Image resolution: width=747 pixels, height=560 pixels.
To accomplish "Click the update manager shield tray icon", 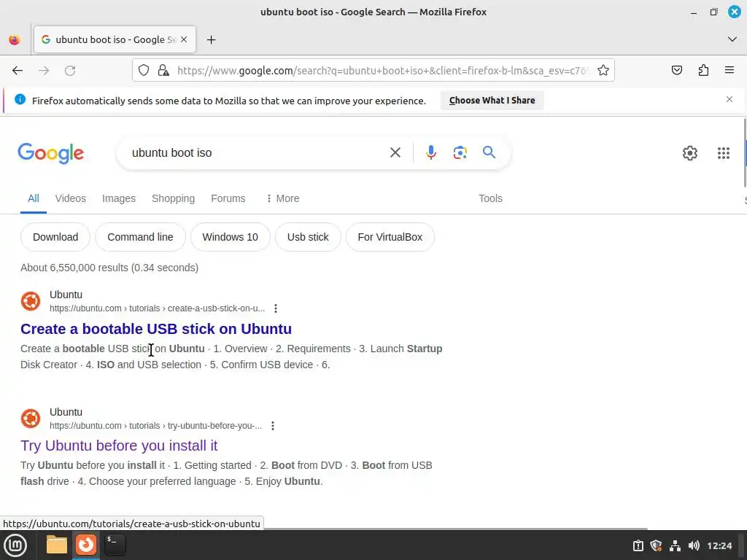I will 656,545.
